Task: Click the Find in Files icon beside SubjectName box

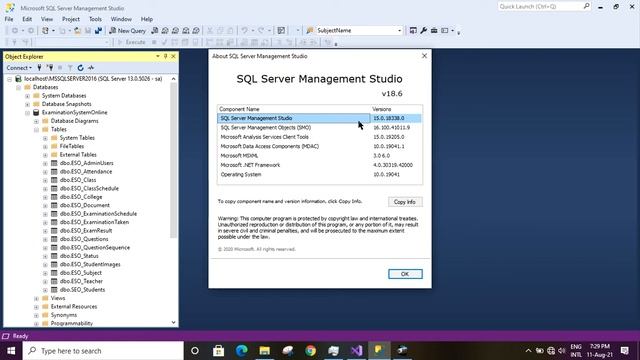Action: click(310, 31)
